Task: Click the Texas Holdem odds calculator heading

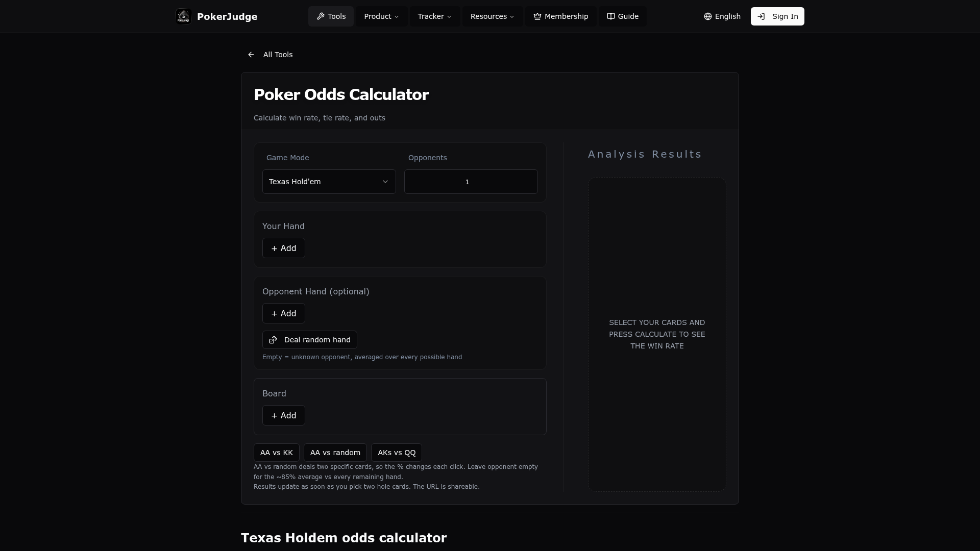Action: [x=344, y=538]
